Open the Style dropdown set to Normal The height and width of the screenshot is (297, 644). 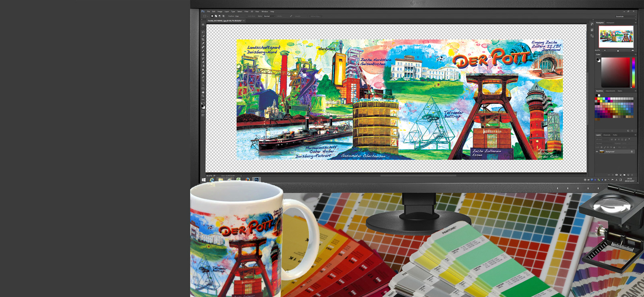click(x=268, y=16)
